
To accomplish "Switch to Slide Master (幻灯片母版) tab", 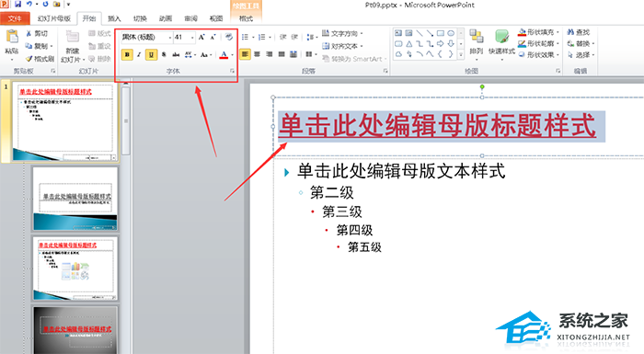I will [x=53, y=18].
